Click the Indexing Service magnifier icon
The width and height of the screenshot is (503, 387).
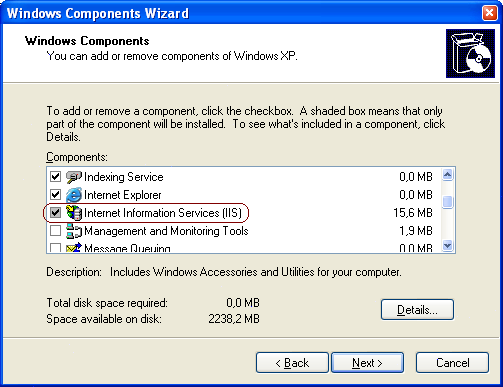[x=74, y=177]
